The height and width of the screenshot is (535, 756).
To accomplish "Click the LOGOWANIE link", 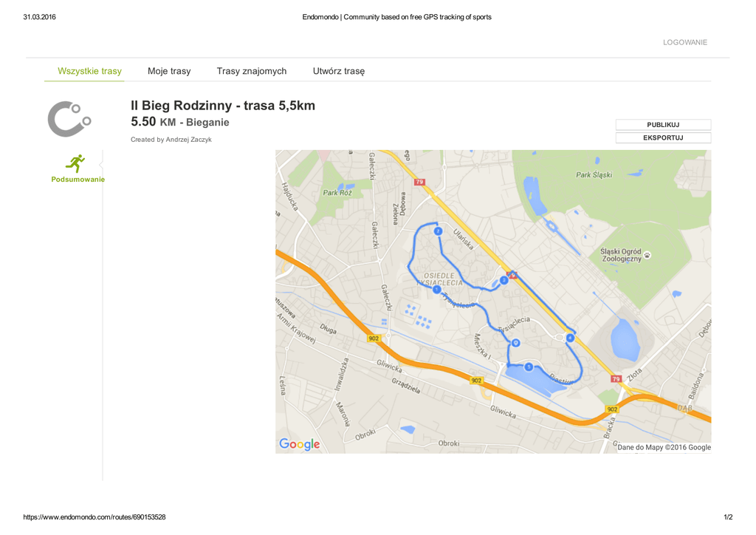I will pyautogui.click(x=684, y=42).
